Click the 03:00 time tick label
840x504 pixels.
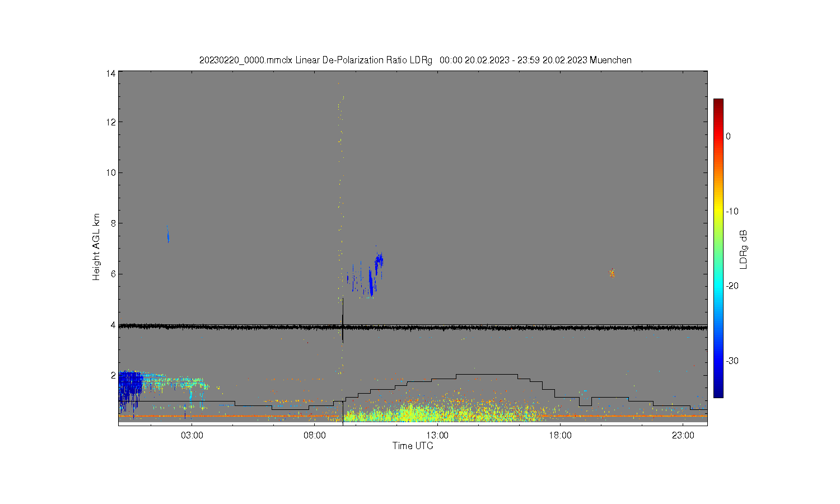(x=192, y=436)
